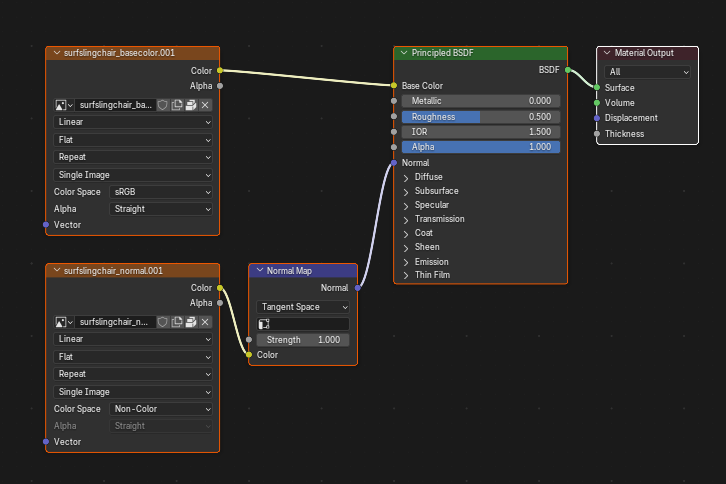The image size is (726, 484).
Task: Open the All target dropdown in Material Output
Action: pos(647,72)
